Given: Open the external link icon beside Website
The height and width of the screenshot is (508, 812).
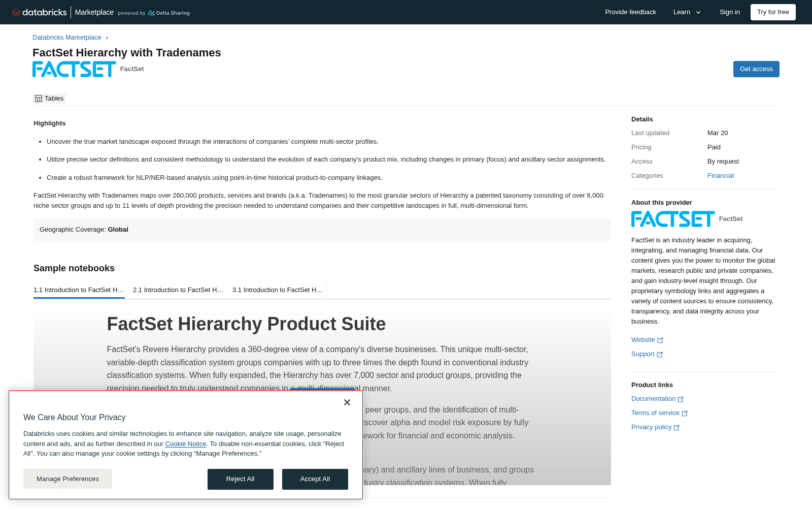Looking at the screenshot, I should coord(660,340).
